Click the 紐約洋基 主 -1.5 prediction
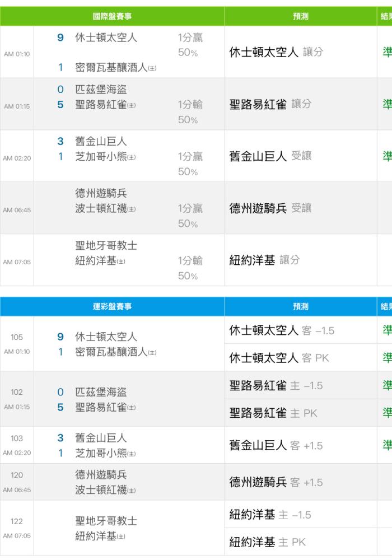 click(270, 515)
